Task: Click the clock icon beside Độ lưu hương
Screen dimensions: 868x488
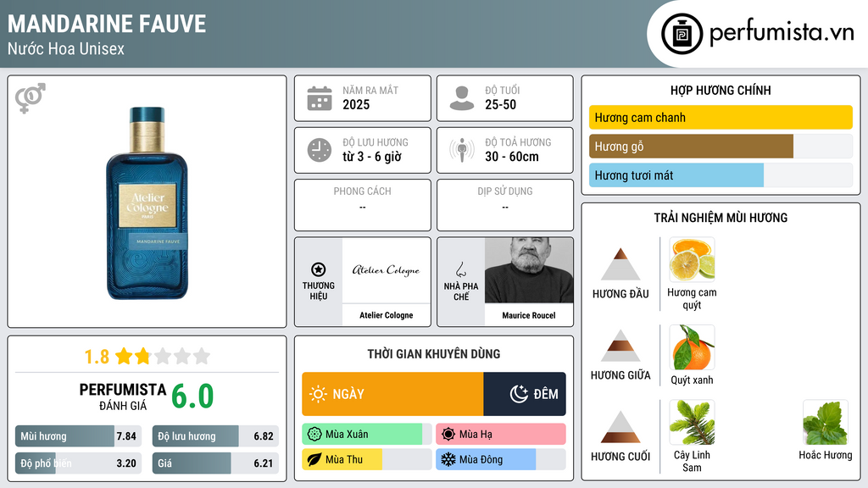Action: pyautogui.click(x=320, y=150)
